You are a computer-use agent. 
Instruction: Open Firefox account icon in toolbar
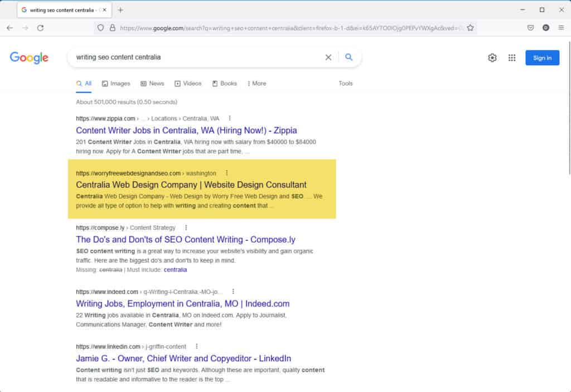coord(546,28)
